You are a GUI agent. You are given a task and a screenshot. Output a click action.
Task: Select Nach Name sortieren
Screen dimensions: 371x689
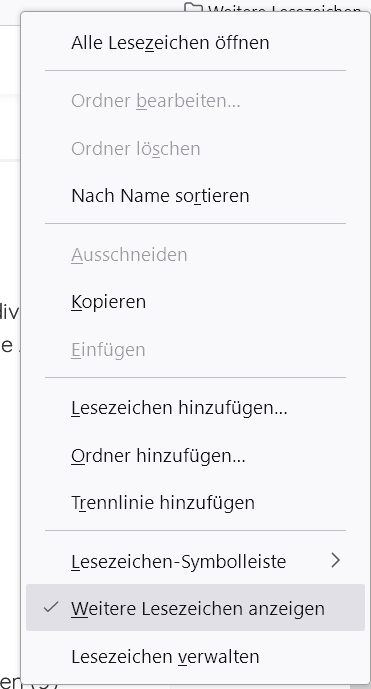coord(160,195)
